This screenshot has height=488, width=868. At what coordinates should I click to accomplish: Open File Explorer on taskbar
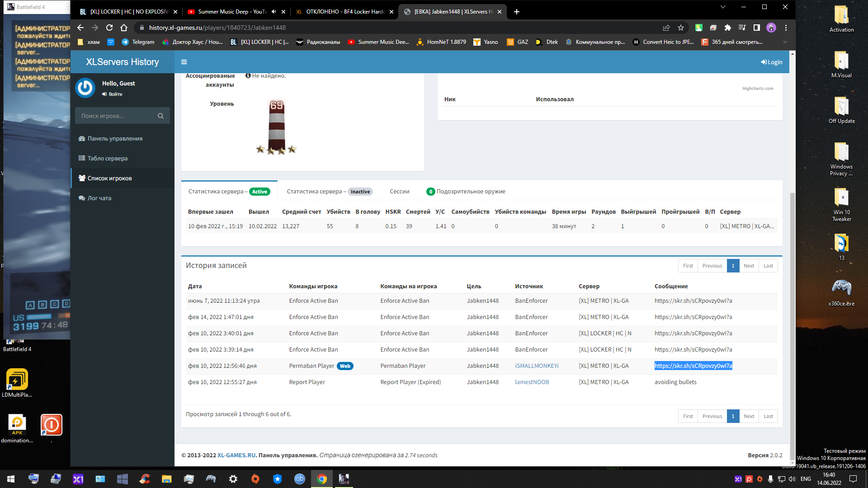(167, 479)
